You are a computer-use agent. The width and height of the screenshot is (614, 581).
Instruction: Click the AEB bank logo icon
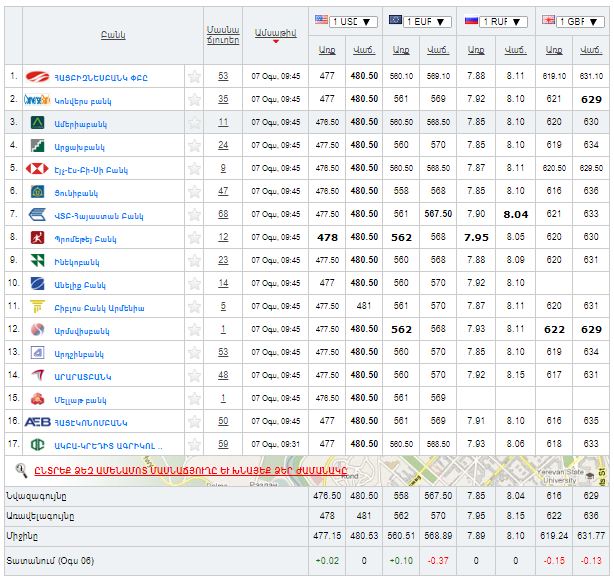[x=38, y=421]
